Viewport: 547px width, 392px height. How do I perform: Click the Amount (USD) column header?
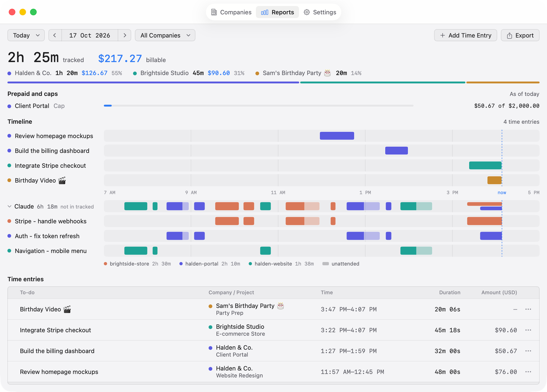499,293
